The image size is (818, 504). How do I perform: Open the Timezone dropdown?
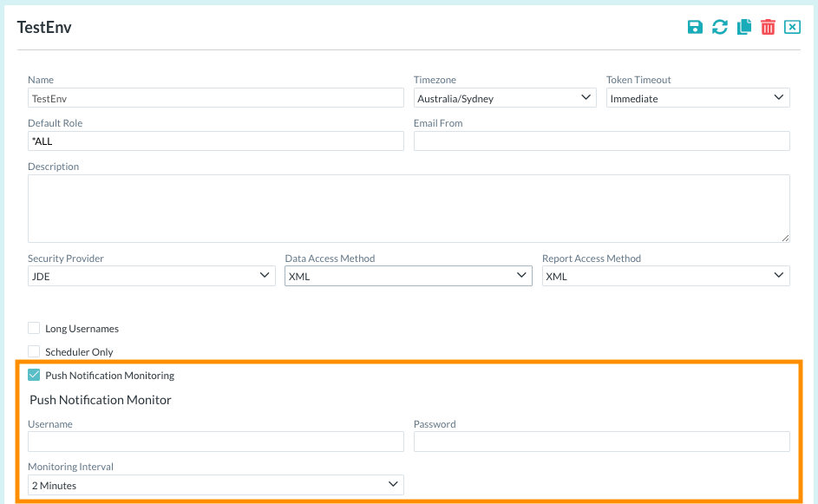pyautogui.click(x=505, y=98)
